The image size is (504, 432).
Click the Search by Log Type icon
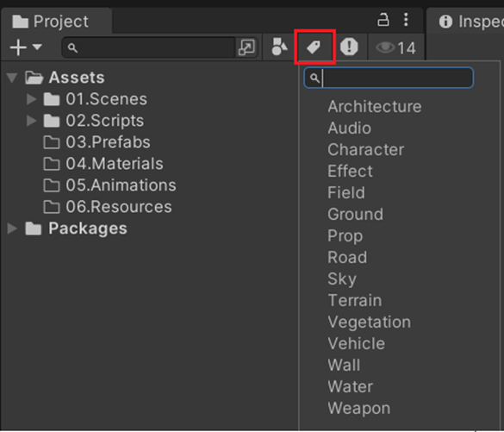pos(349,47)
